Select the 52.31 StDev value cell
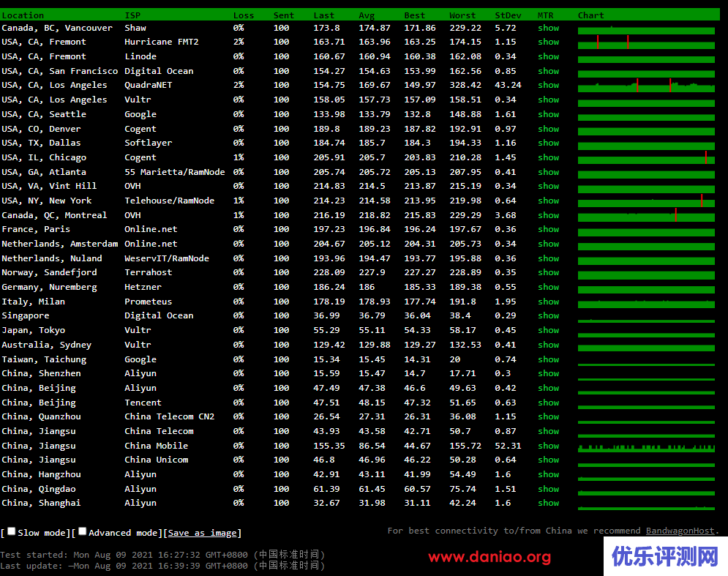 click(508, 446)
